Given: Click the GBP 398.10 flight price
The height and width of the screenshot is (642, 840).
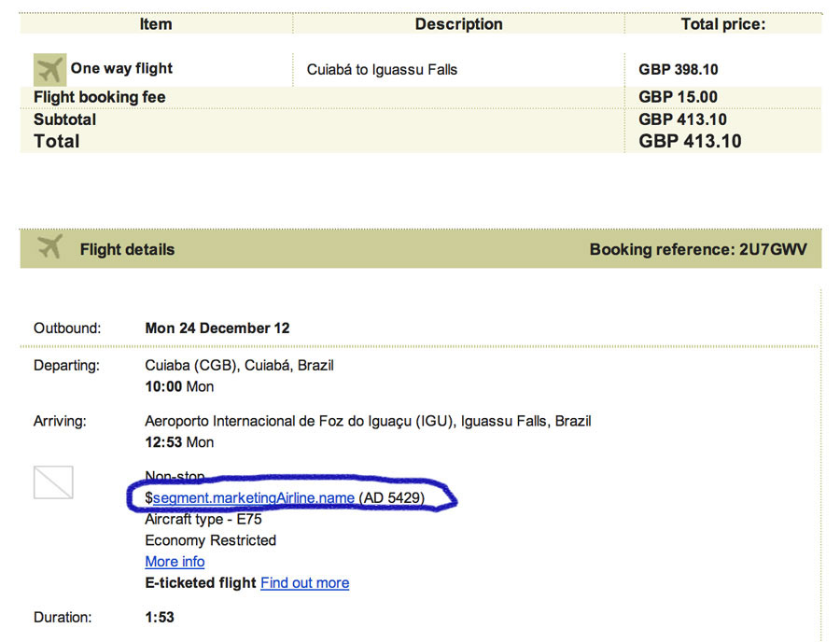Looking at the screenshot, I should tap(679, 70).
